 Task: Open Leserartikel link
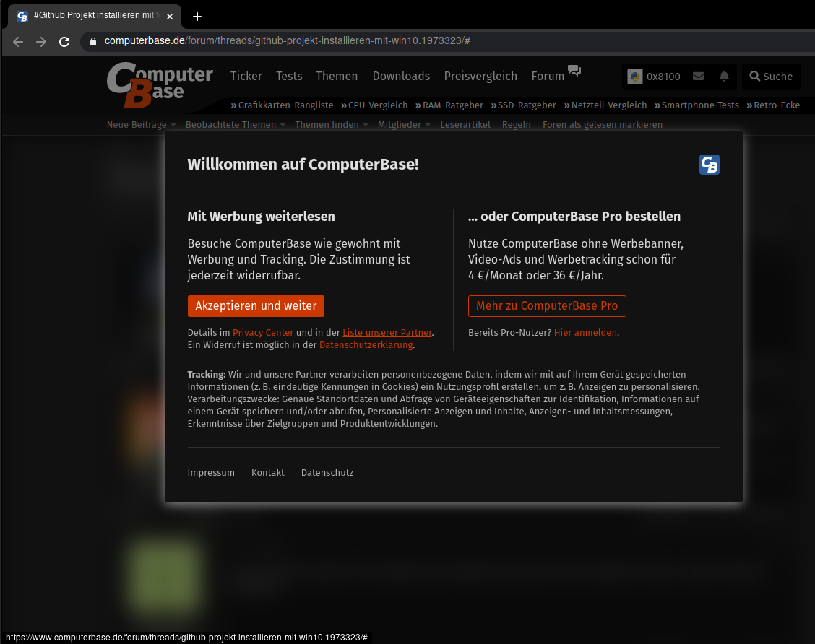click(465, 125)
